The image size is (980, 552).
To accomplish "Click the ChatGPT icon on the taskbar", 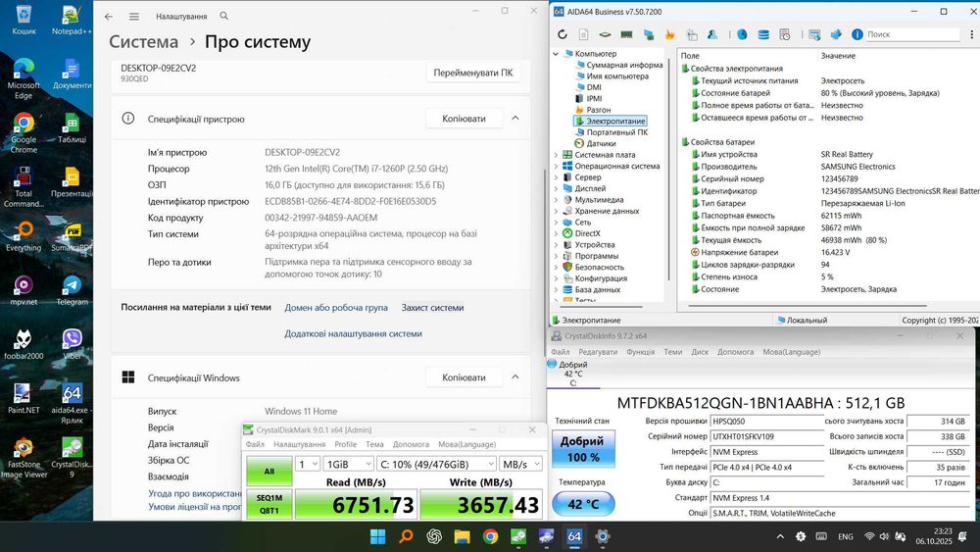I will click(434, 536).
